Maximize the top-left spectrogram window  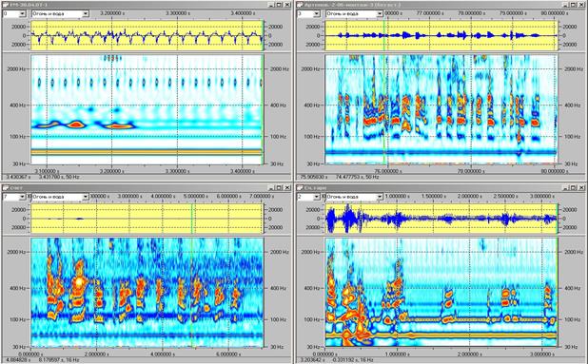[280, 5]
